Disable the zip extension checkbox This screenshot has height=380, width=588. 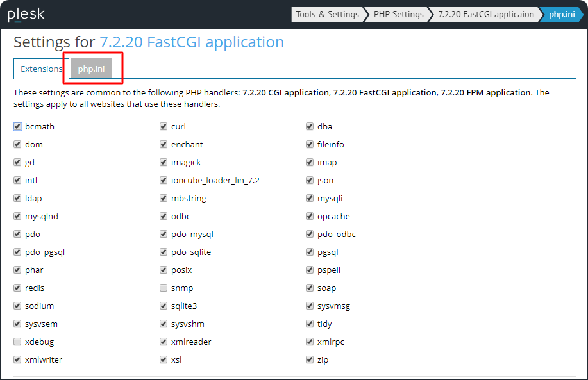pos(310,359)
